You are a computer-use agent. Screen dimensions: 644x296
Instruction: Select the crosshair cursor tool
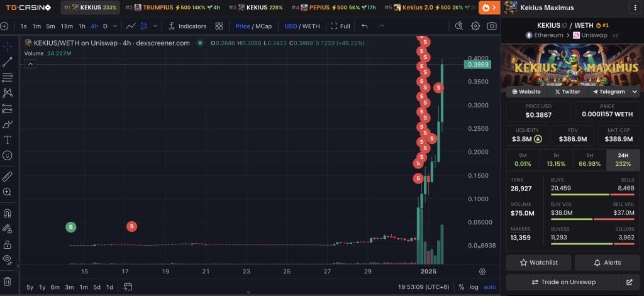[8, 46]
